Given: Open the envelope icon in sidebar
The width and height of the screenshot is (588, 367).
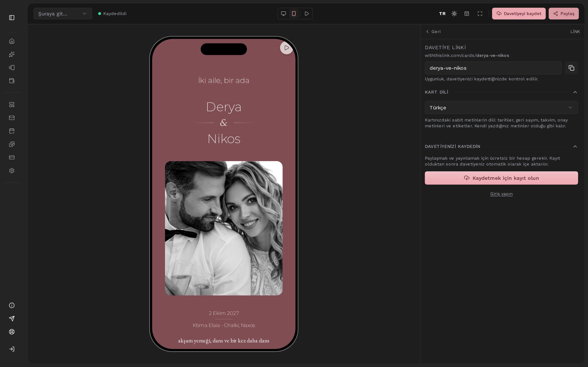Looking at the screenshot, I should coord(12,118).
